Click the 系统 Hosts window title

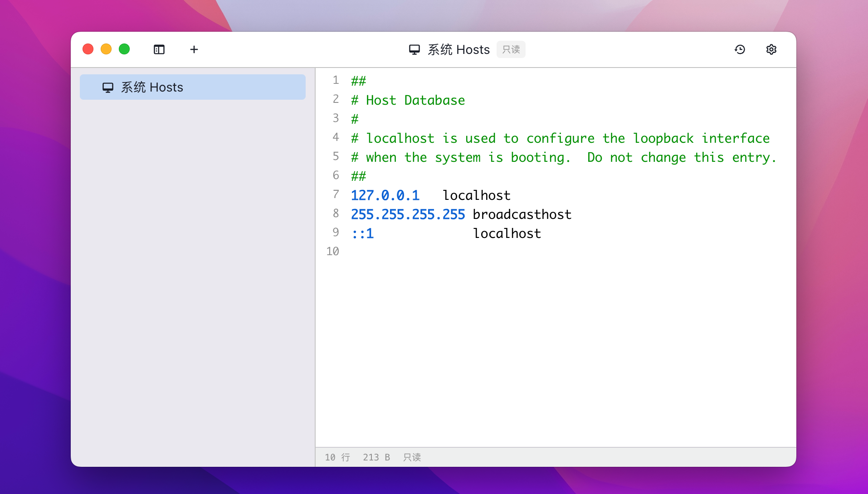pos(458,49)
